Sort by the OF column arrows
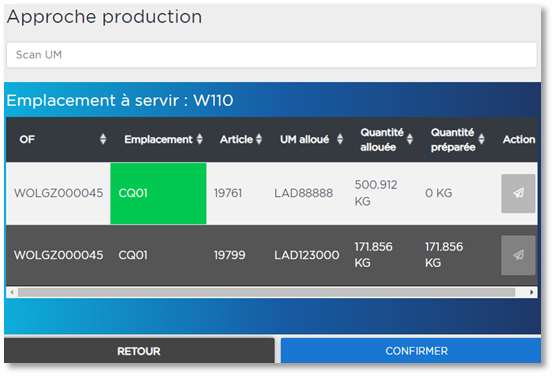This screenshot has width=554, height=376. click(x=103, y=139)
